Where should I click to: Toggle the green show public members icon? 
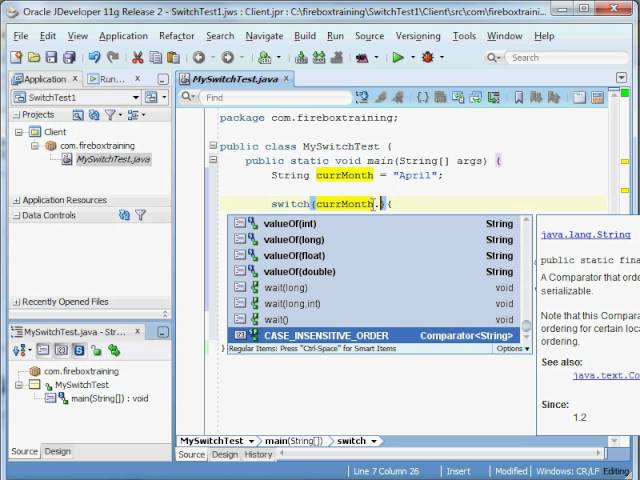96,350
